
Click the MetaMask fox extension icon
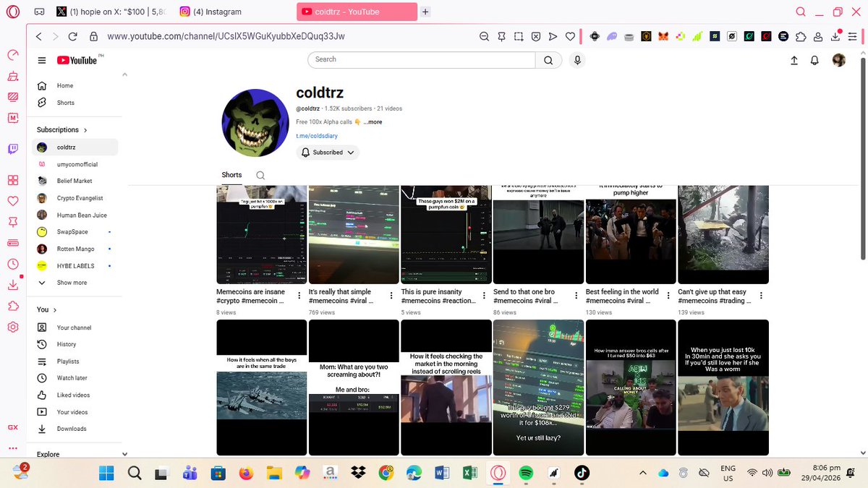663,36
